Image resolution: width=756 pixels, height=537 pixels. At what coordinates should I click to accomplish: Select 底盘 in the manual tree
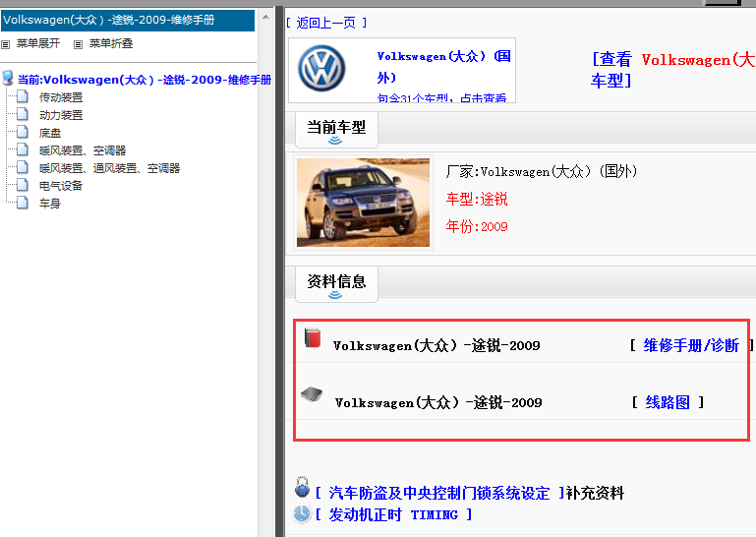click(50, 133)
